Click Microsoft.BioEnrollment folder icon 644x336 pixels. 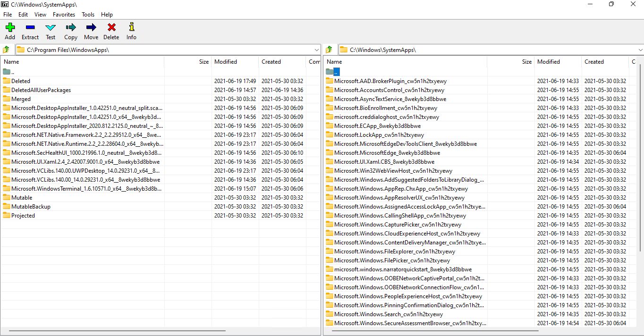click(330, 108)
